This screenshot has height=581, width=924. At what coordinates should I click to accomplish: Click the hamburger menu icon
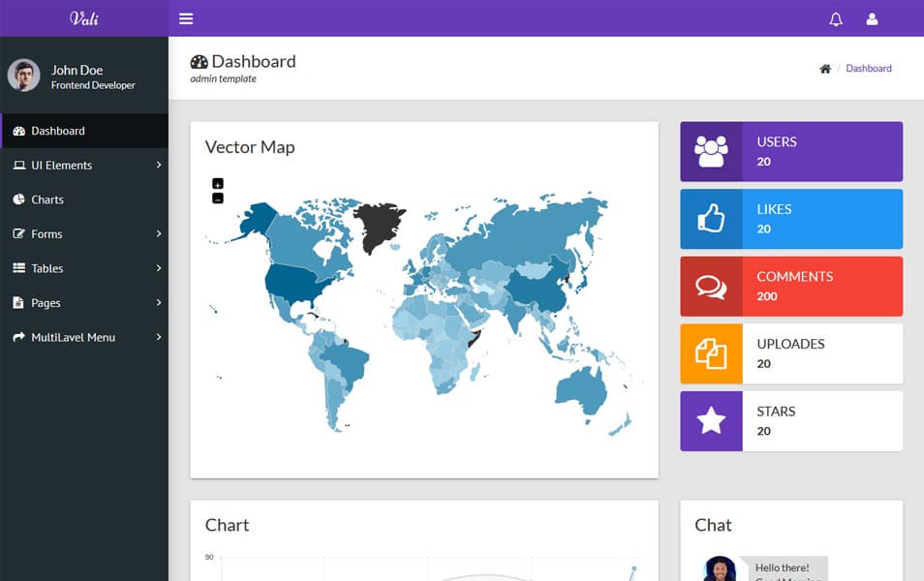(x=185, y=18)
